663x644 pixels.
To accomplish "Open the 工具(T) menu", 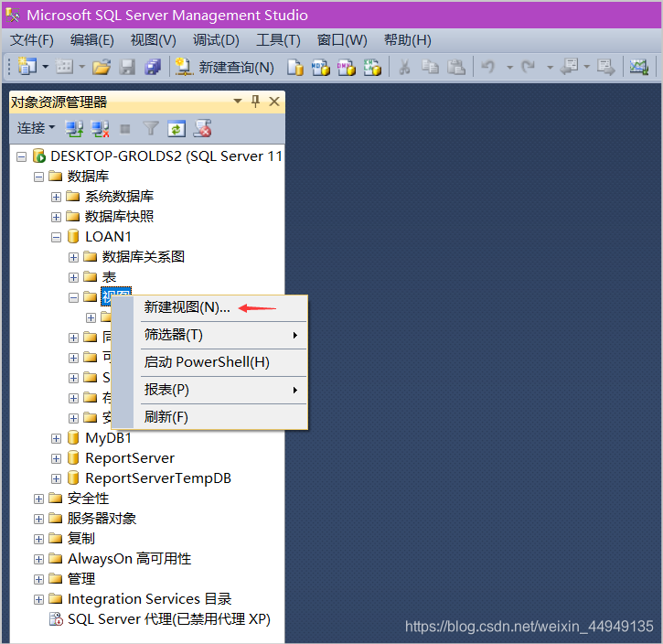I will 278,40.
